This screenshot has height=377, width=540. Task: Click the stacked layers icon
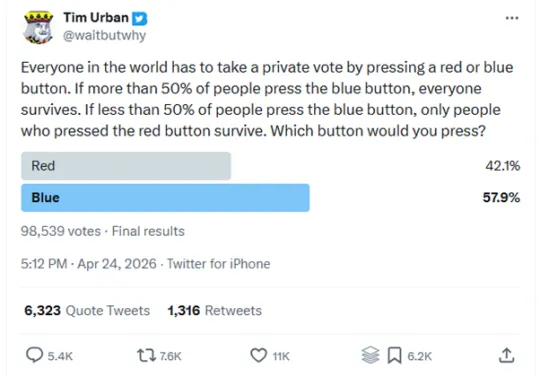pyautogui.click(x=371, y=355)
